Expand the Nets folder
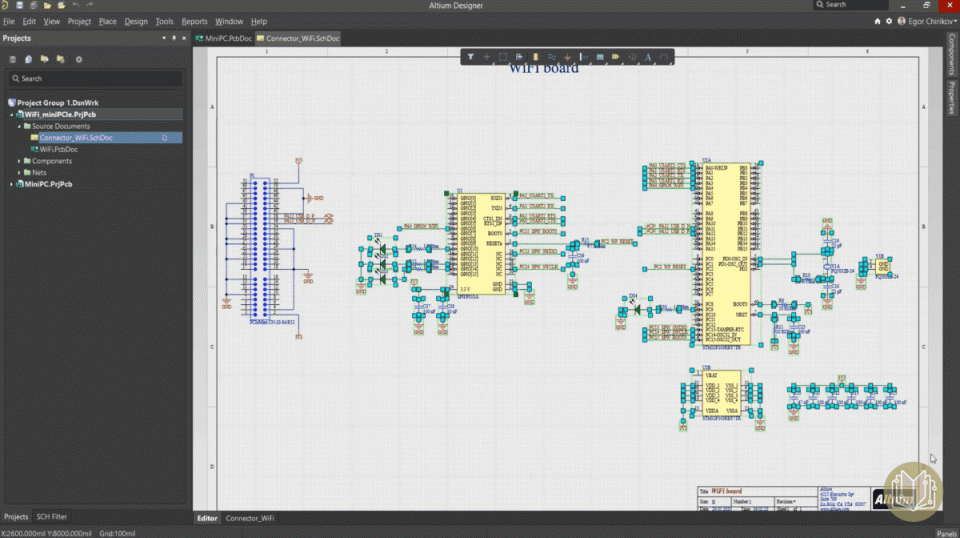Screen dimensions: 960x538 coord(20,172)
